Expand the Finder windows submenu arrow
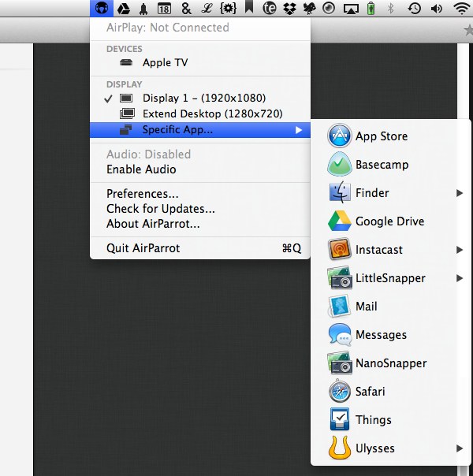The width and height of the screenshot is (473, 476). [x=460, y=193]
